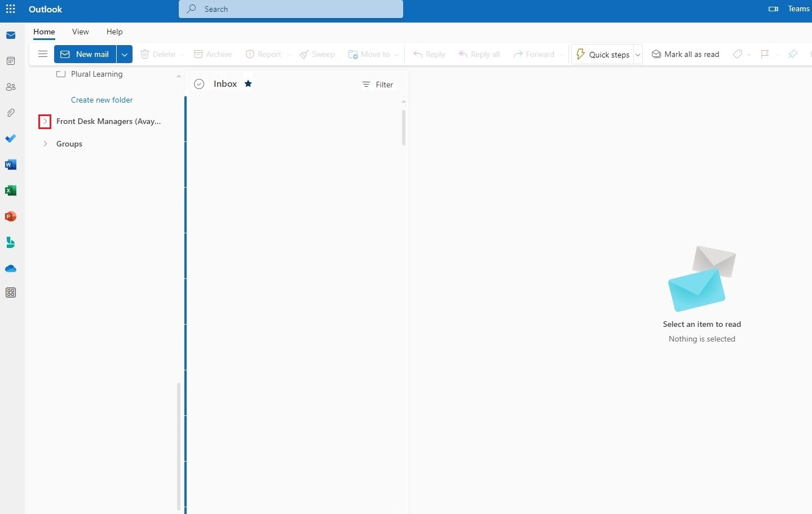This screenshot has width=812, height=514.
Task: Open the Quick steps dropdown arrow
Action: (638, 55)
